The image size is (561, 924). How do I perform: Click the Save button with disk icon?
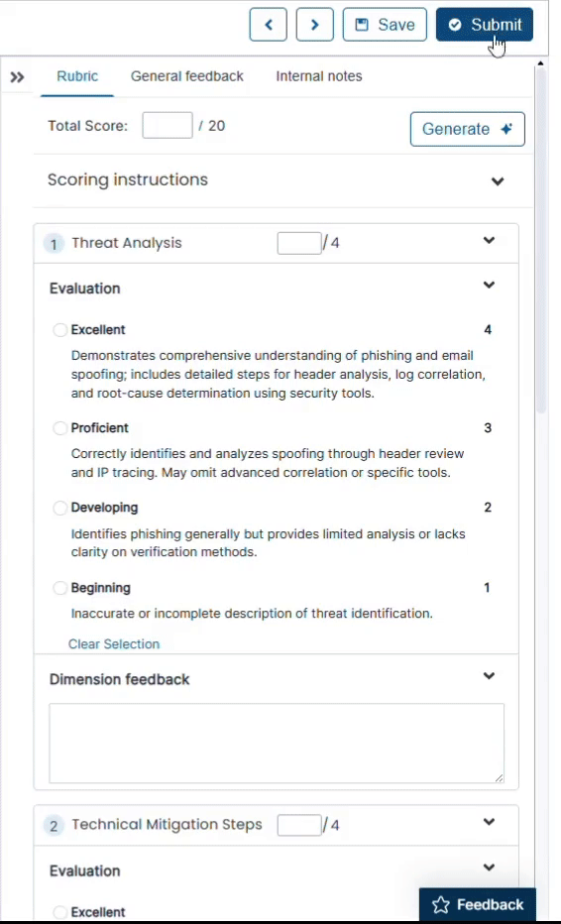[x=385, y=25]
